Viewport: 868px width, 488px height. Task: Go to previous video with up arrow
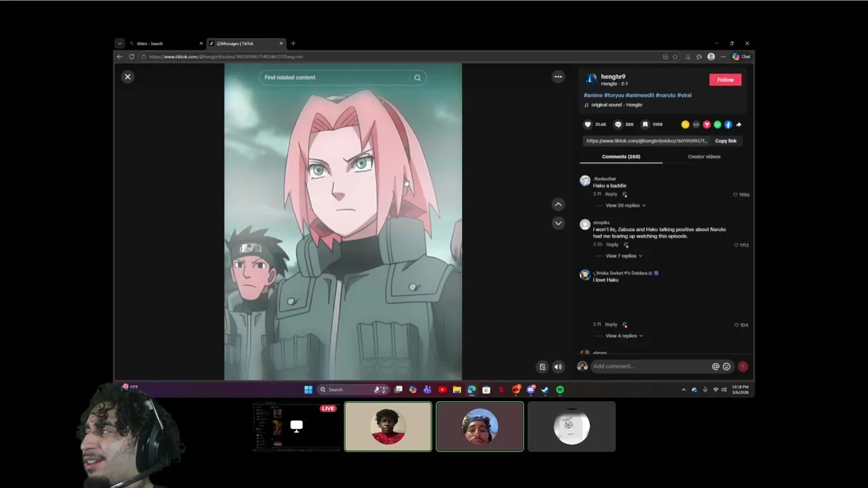[x=558, y=204]
